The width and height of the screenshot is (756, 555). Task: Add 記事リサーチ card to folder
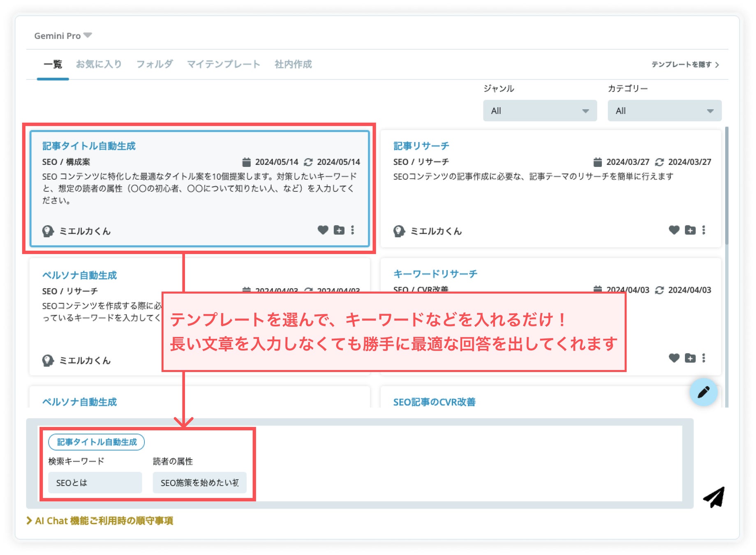[x=690, y=230]
